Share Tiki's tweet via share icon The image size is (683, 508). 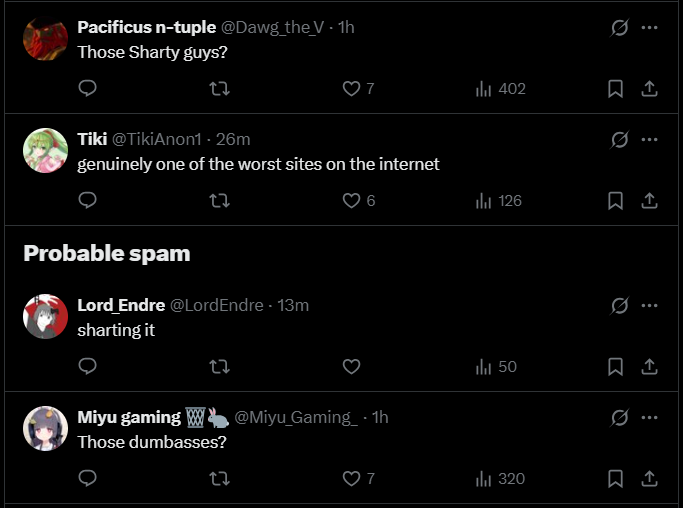[649, 201]
